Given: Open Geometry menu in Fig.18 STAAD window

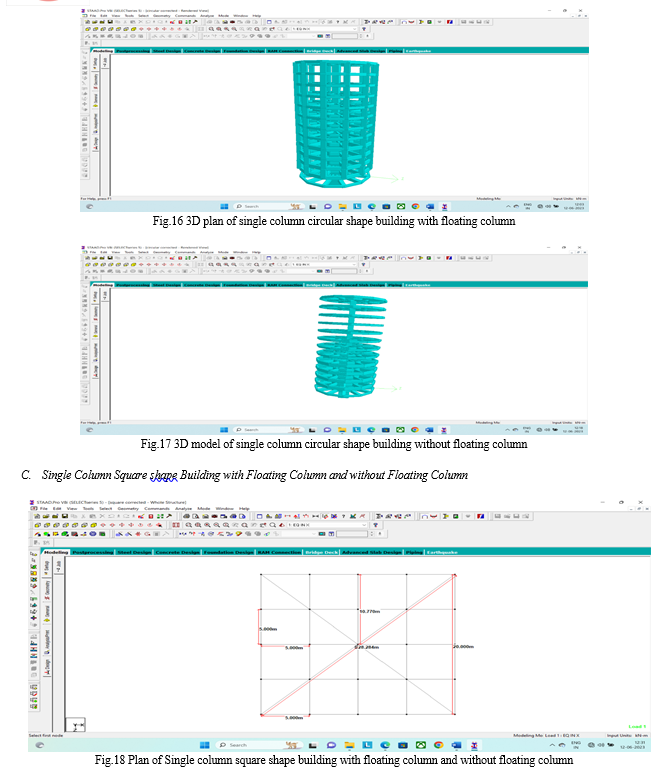Looking at the screenshot, I should pos(128,508).
